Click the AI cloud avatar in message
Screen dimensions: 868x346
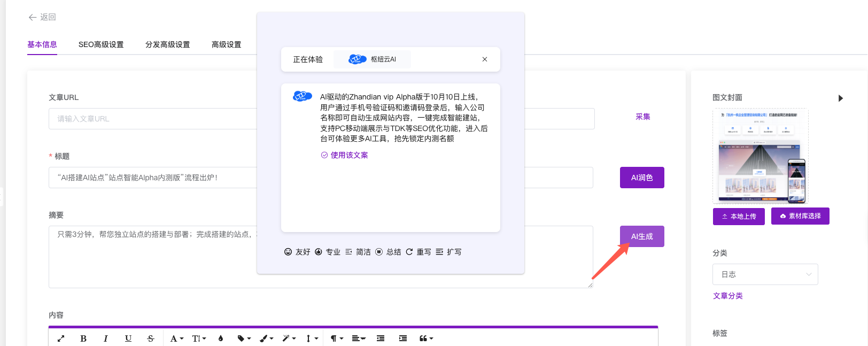click(x=303, y=97)
